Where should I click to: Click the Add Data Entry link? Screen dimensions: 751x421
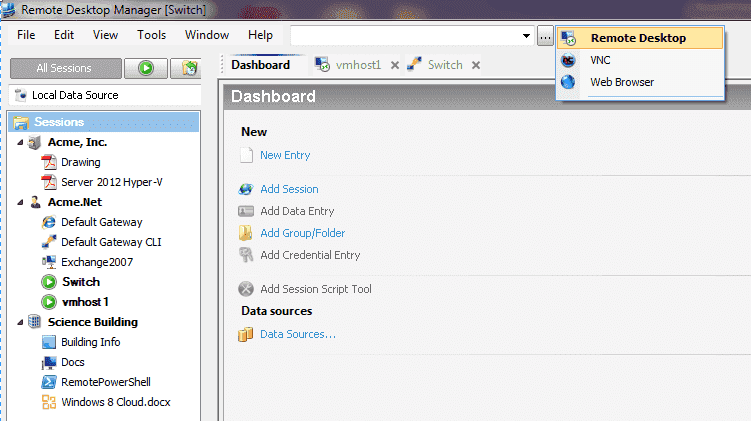pyautogui.click(x=297, y=211)
